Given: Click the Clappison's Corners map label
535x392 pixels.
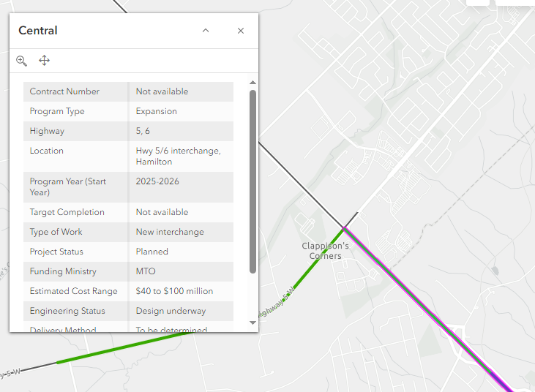Looking at the screenshot, I should coord(326,251).
